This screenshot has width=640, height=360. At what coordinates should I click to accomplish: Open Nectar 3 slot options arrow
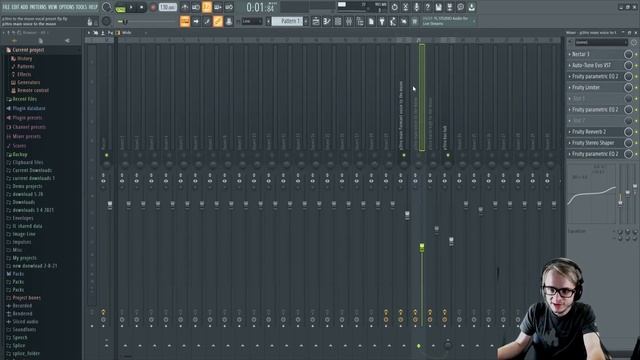570,54
